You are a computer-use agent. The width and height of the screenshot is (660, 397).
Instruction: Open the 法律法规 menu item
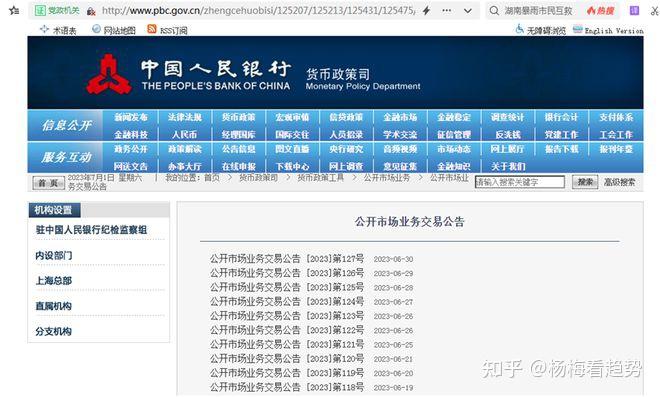click(x=185, y=117)
